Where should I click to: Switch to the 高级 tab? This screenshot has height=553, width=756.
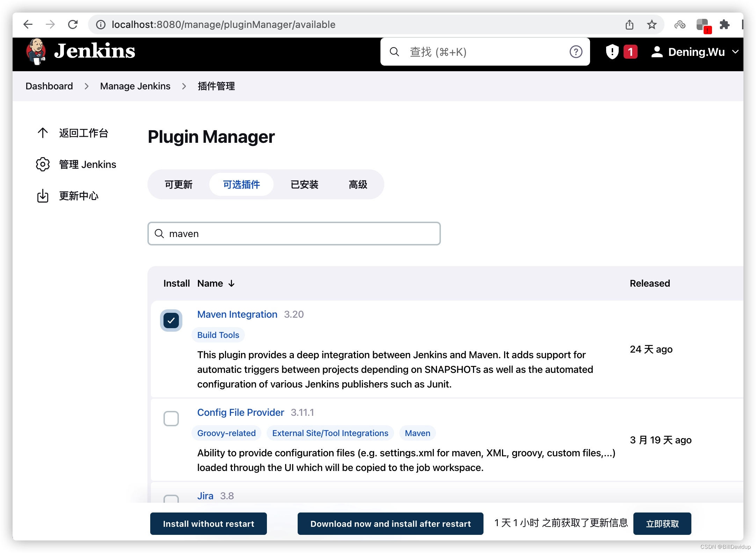pyautogui.click(x=358, y=184)
